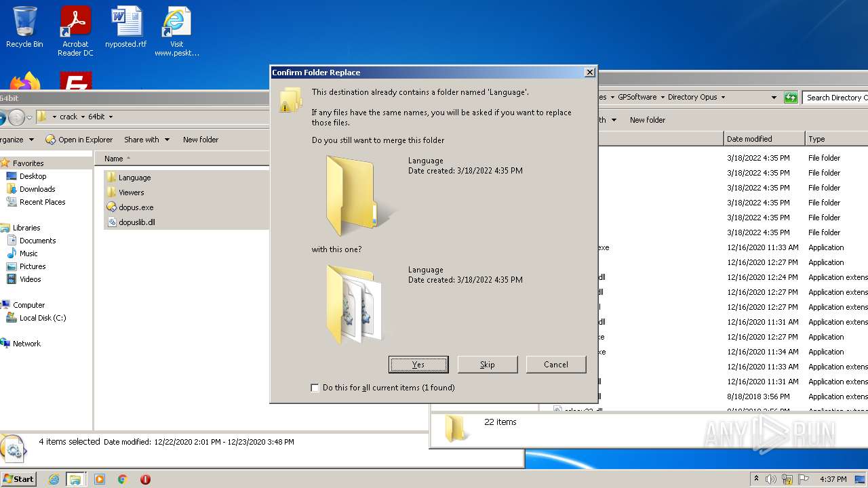Open the Organize menu dropdown
868x488 pixels.
point(16,140)
